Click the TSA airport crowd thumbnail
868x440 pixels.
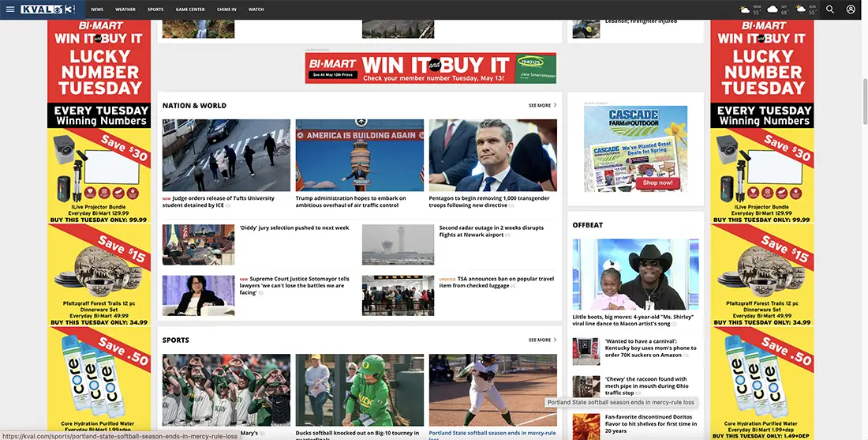pyautogui.click(x=398, y=295)
